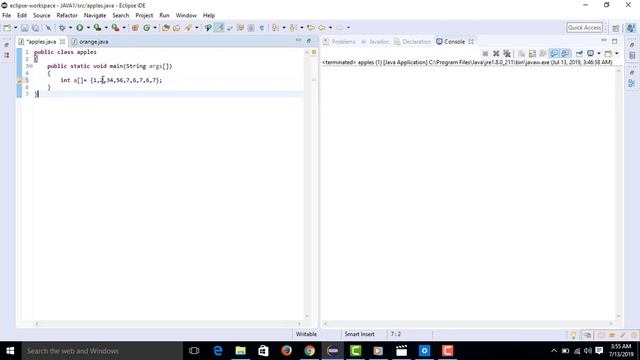
Task: Click Remove Launch in Console
Action: 496,53
